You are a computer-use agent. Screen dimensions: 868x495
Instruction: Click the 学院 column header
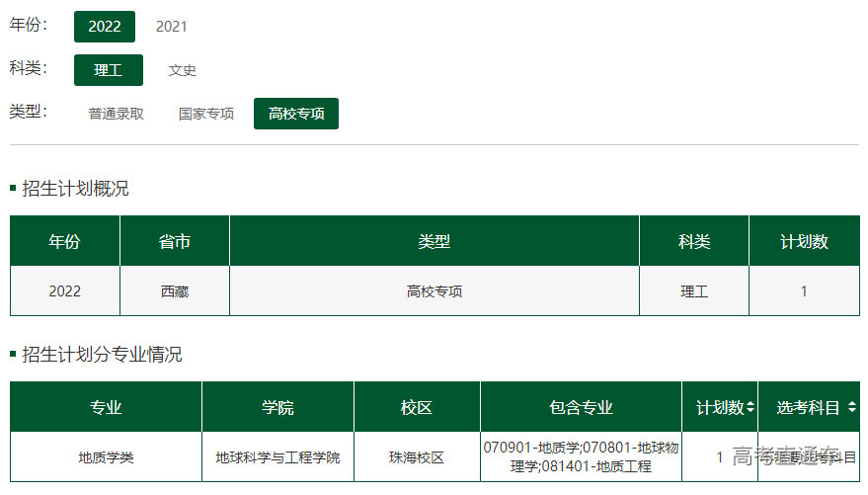click(x=277, y=407)
